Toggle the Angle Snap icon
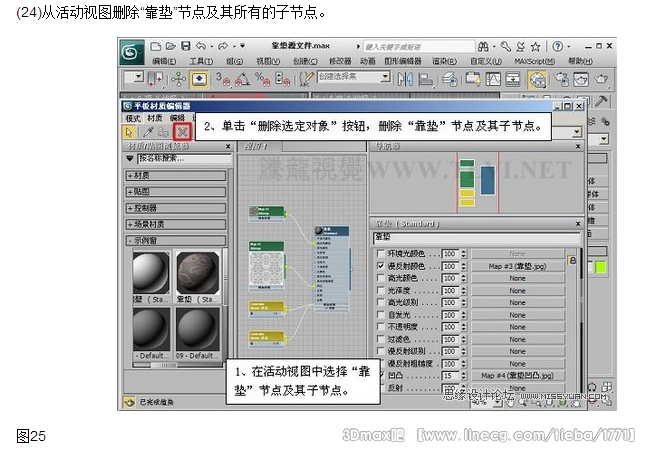664x452 pixels. [x=242, y=79]
